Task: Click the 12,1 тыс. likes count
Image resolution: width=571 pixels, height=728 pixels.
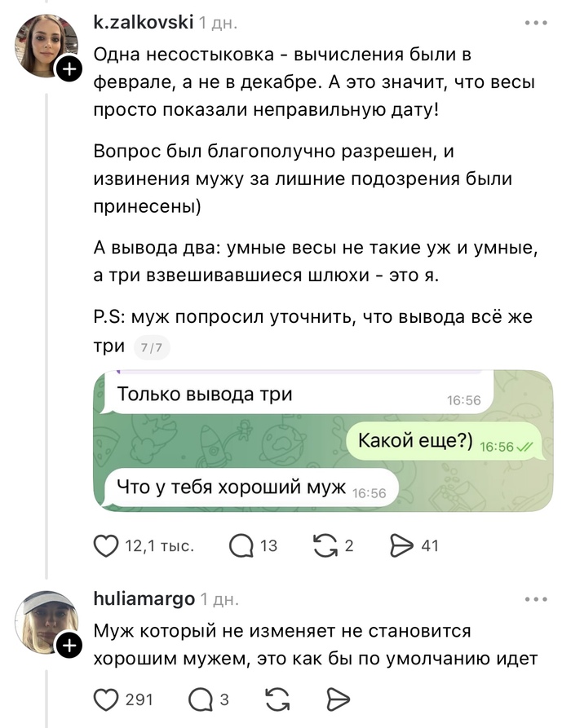Action: click(x=159, y=545)
